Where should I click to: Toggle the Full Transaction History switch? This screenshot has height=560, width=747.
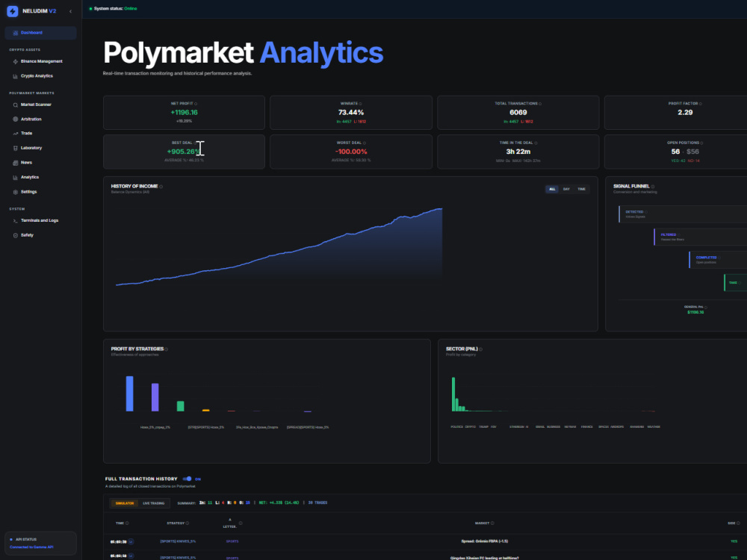(187, 479)
